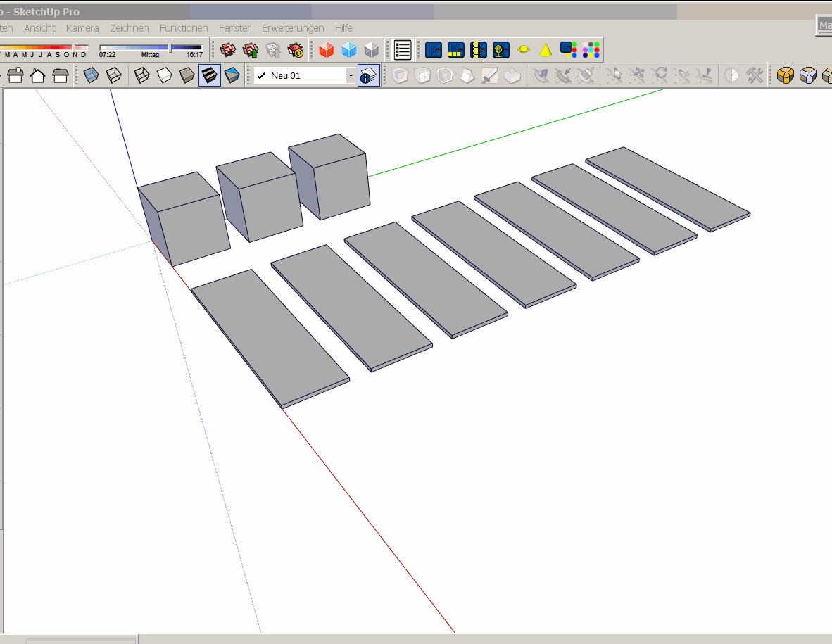
Task: Select the Wireframe face style icon
Action: pyautogui.click(x=141, y=75)
